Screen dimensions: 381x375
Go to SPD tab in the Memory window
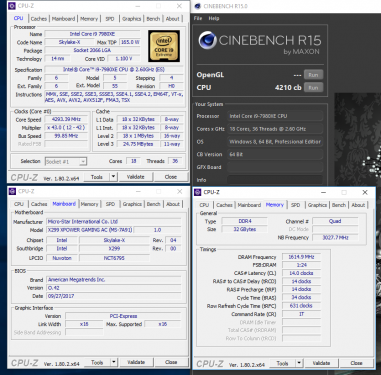tap(295, 205)
